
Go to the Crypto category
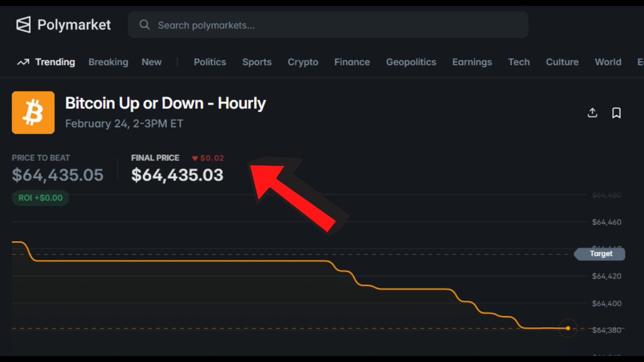coord(303,62)
